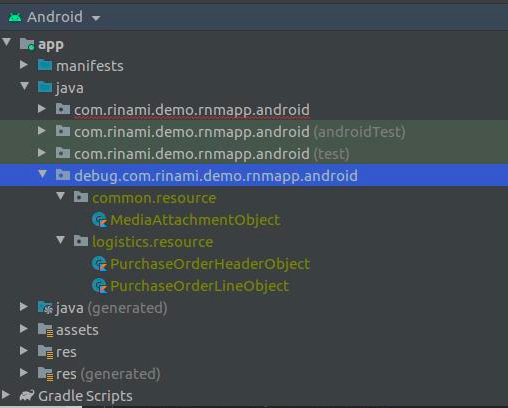Collapse the app module node

click(6, 42)
